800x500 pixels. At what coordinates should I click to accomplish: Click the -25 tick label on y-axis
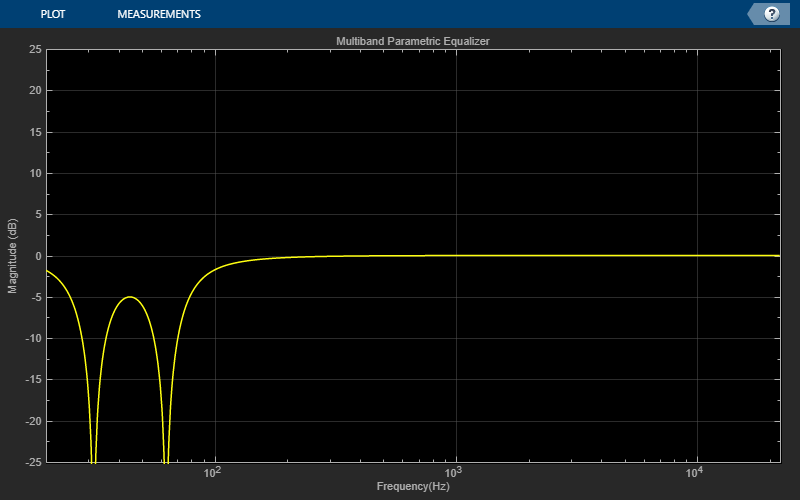click(33, 463)
